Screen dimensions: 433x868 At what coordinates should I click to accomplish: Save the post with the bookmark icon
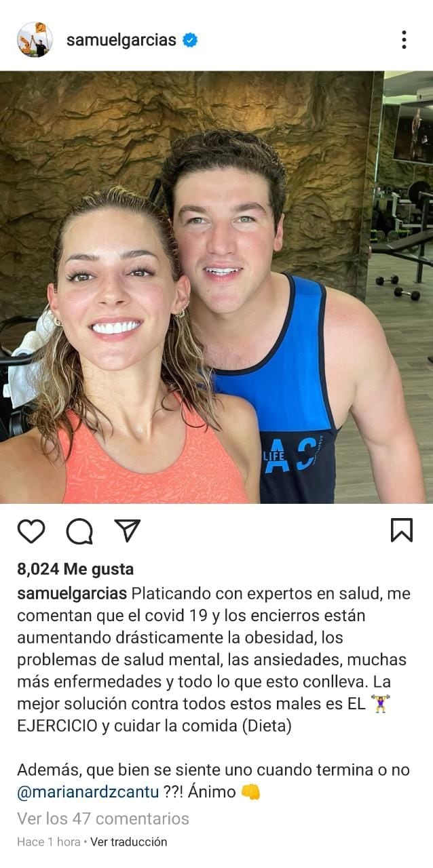coord(402,530)
